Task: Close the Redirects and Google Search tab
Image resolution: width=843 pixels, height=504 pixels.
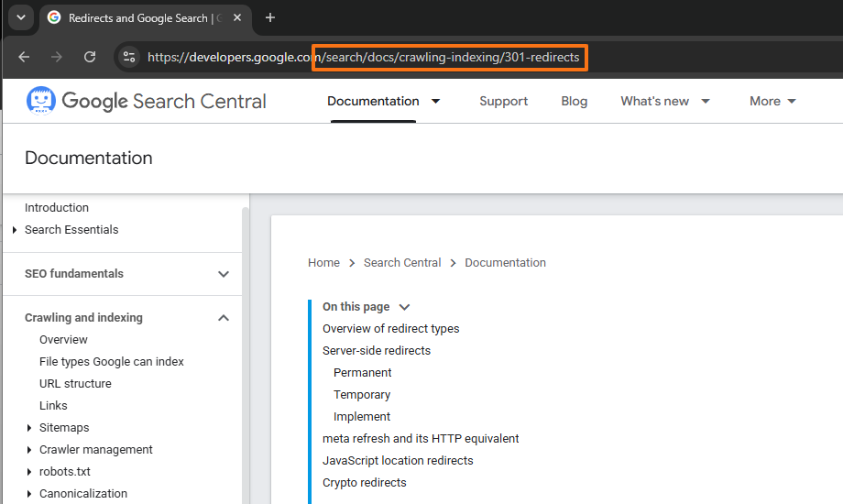Action: [x=237, y=17]
